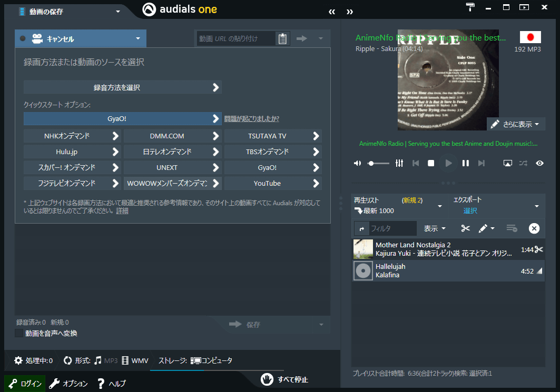This screenshot has height=392, width=560.
Task: Click the processing gear icon
Action: (x=18, y=360)
